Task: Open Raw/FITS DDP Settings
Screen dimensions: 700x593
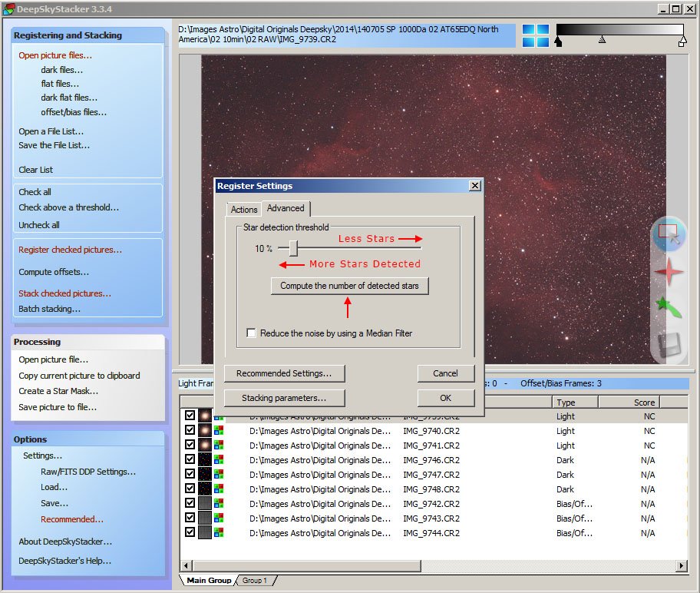Action: (88, 472)
